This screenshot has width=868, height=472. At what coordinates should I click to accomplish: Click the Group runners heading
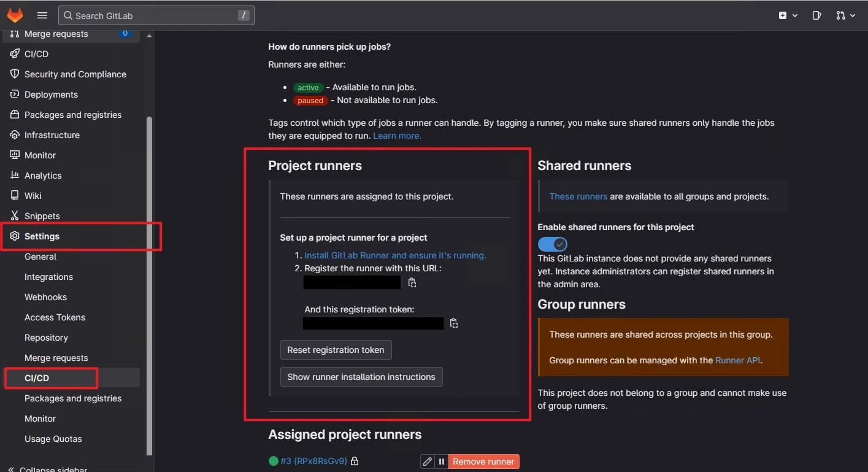point(582,304)
